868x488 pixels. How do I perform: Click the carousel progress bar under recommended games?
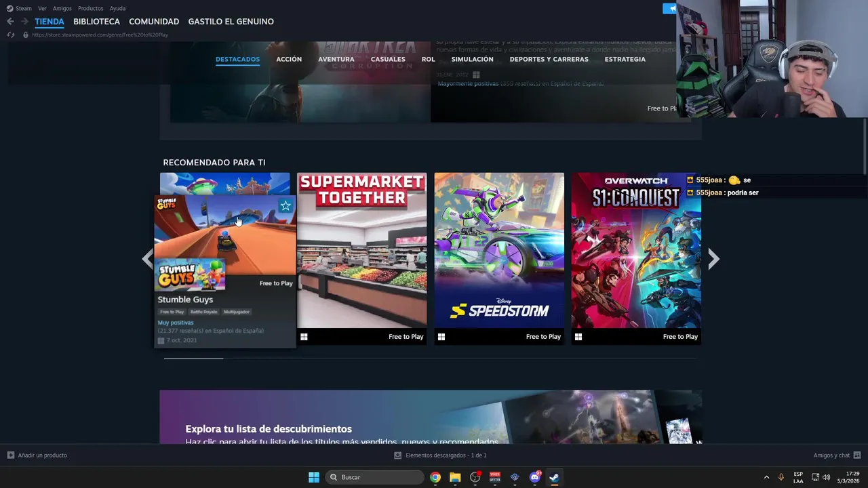(x=431, y=358)
